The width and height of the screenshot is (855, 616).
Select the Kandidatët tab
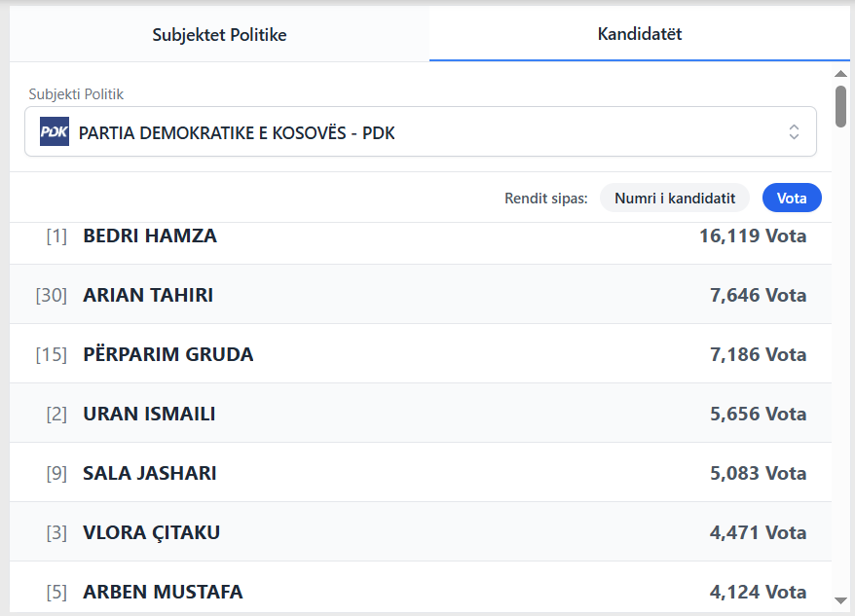pyautogui.click(x=639, y=34)
